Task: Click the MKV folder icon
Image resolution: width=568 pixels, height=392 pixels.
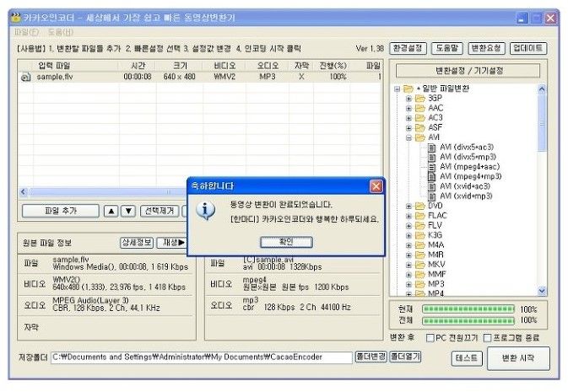Action: [x=419, y=265]
